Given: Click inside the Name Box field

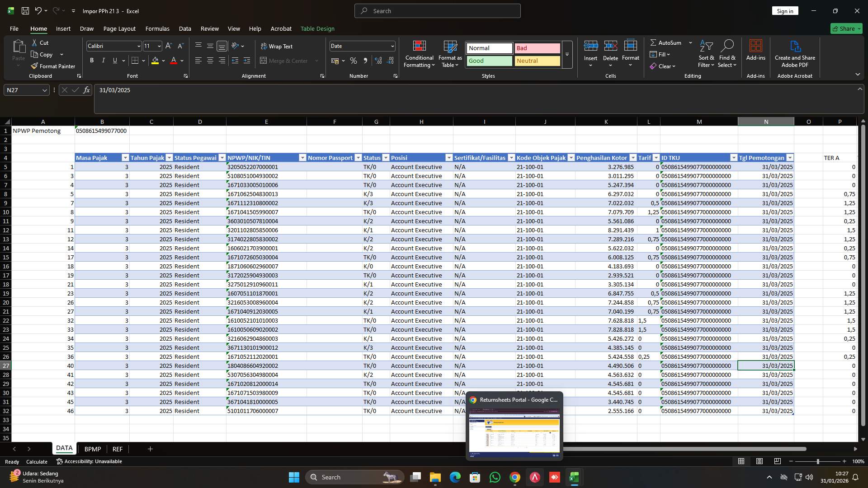Looking at the screenshot, I should tap(23, 90).
